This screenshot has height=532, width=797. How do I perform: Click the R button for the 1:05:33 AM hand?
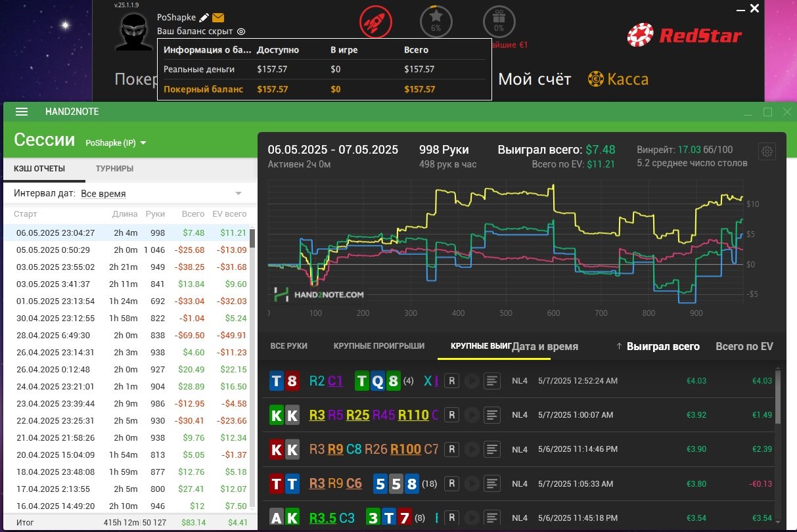point(451,484)
